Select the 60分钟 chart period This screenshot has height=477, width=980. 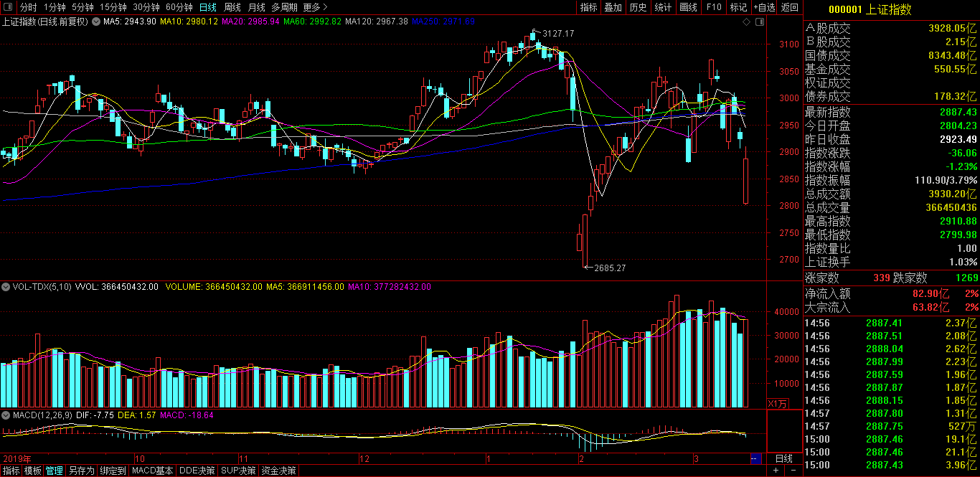pyautogui.click(x=179, y=7)
